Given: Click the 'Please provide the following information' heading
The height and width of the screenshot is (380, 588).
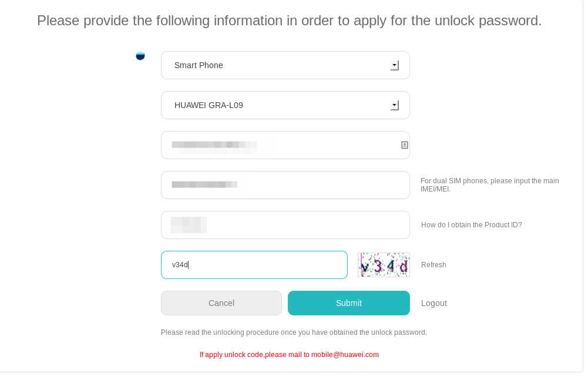Looking at the screenshot, I should click(x=290, y=21).
